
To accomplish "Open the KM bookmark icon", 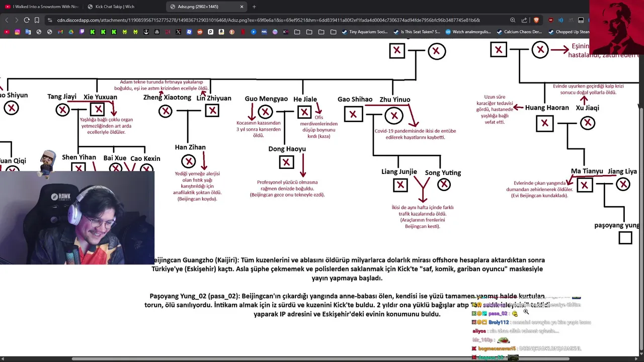I will tap(286, 32).
